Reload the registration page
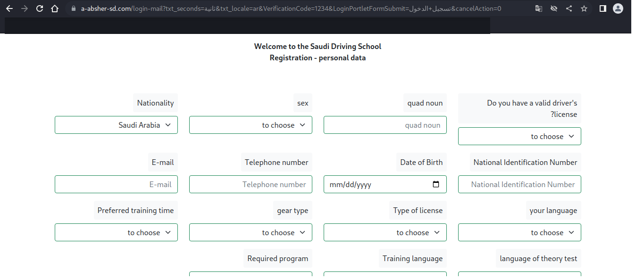Screen dimensions: 644x279 pyautogui.click(x=40, y=8)
